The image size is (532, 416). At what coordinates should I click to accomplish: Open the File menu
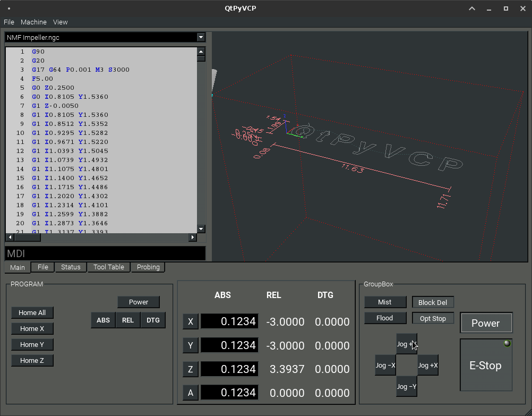coord(9,22)
